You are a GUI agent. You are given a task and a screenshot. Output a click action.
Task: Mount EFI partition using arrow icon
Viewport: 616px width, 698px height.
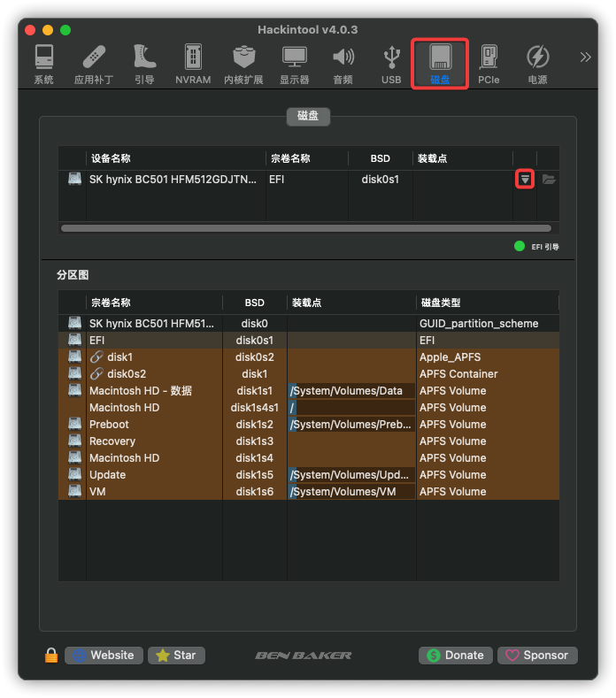coord(525,180)
